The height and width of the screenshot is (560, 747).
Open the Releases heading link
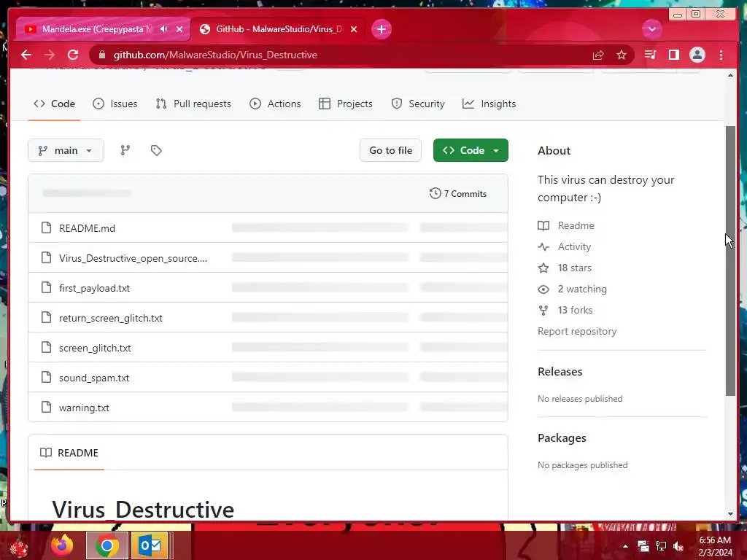pyautogui.click(x=560, y=371)
